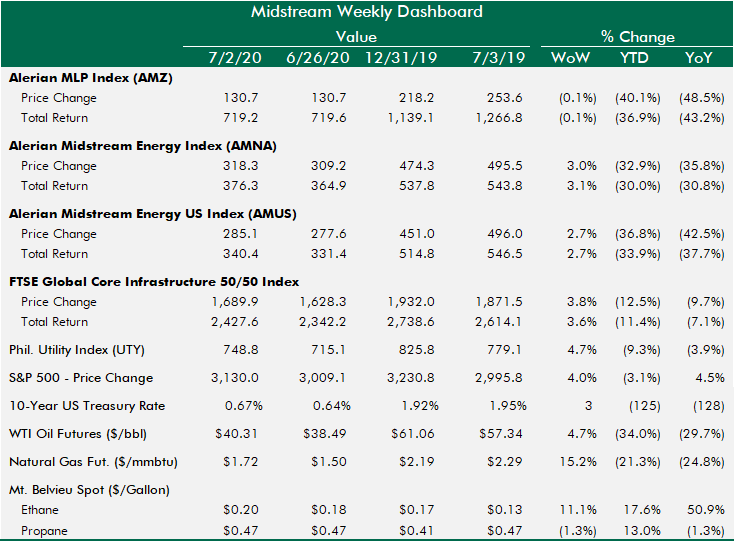Image resolution: width=735 pixels, height=542 pixels.
Task: Click Treasury Rate value 0.67%
Action: click(244, 406)
